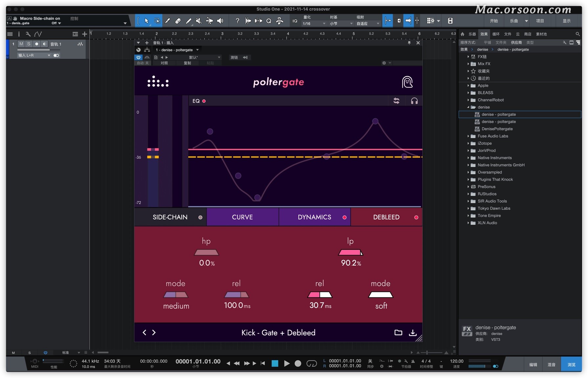588x378 pixels.
Task: Open the 编辑 edit view button
Action: point(533,365)
